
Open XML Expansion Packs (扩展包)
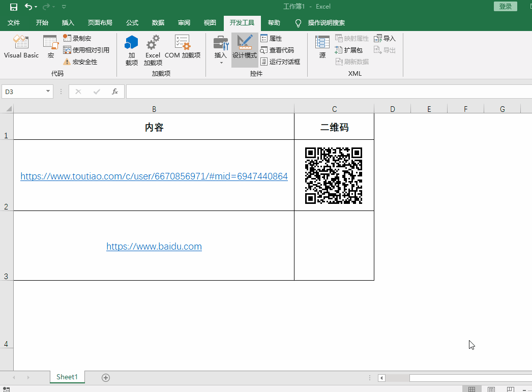348,50
